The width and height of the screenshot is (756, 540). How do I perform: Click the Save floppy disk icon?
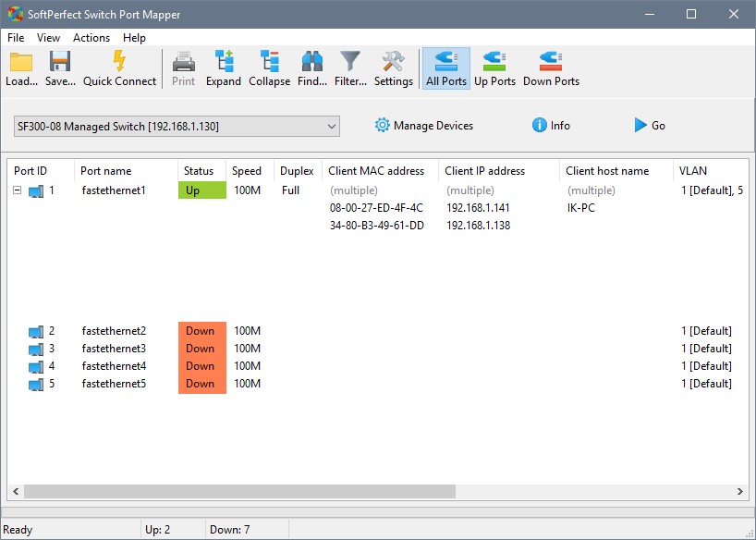point(60,62)
